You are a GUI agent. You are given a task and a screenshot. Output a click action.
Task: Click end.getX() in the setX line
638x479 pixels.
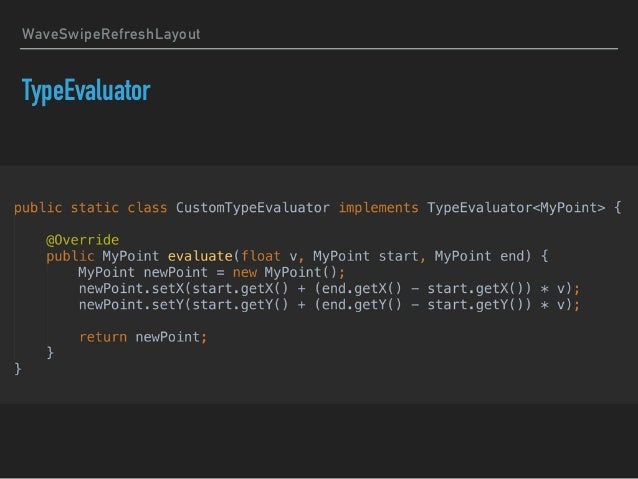(362, 289)
